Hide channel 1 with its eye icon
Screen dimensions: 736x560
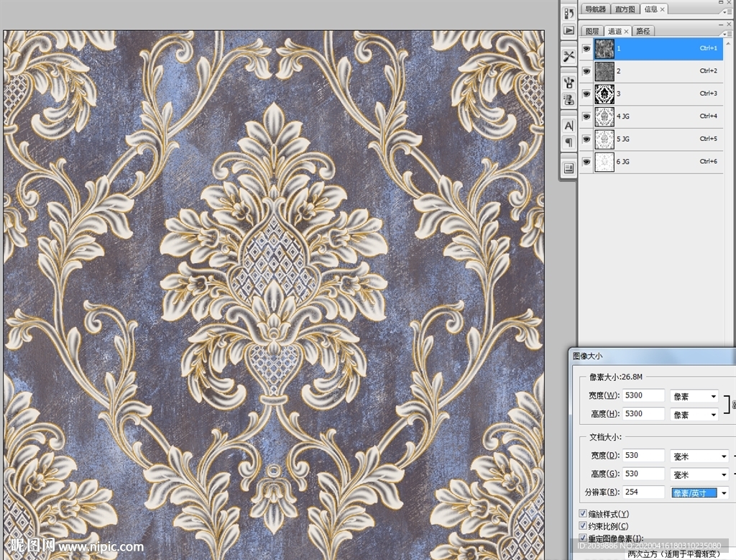coord(586,48)
